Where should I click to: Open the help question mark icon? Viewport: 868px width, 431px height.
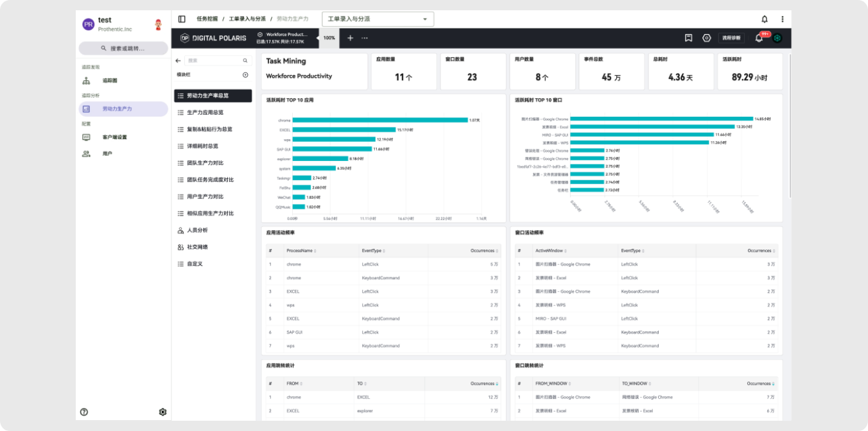tap(84, 412)
